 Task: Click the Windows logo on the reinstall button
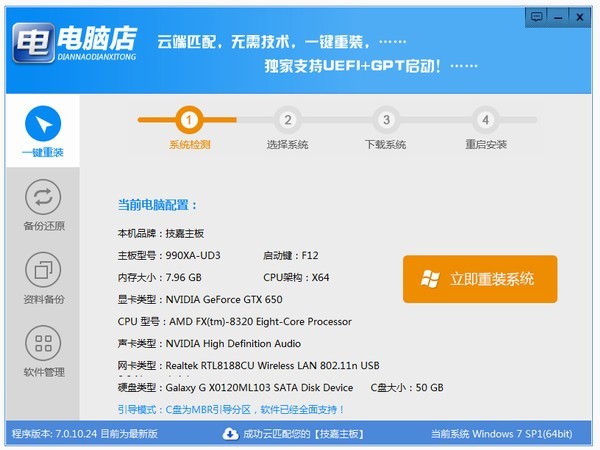[x=431, y=279]
